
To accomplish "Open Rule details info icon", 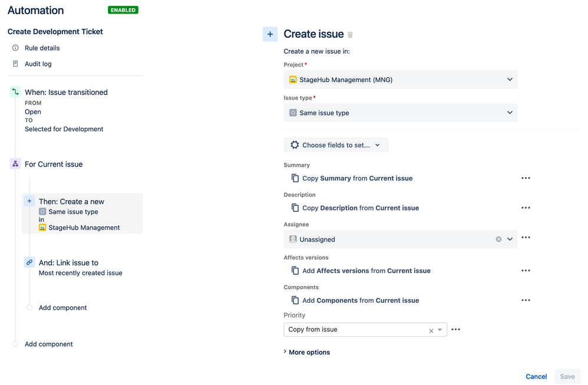I will pos(15,48).
